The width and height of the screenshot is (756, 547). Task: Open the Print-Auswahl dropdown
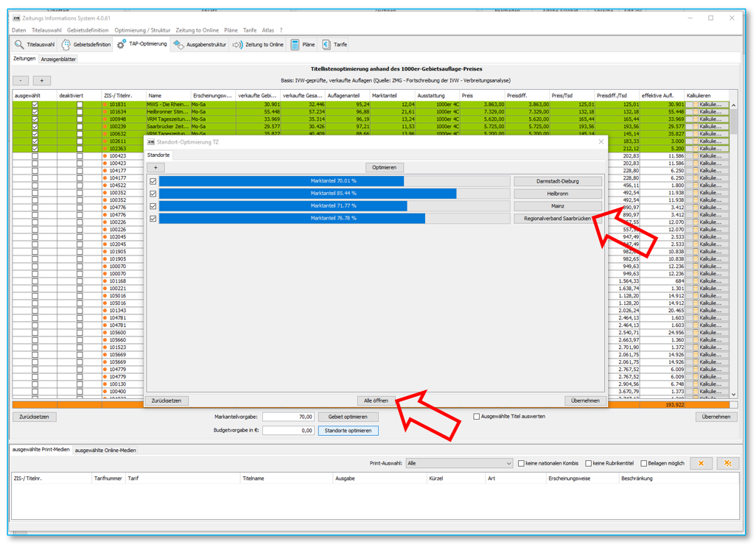[458, 464]
